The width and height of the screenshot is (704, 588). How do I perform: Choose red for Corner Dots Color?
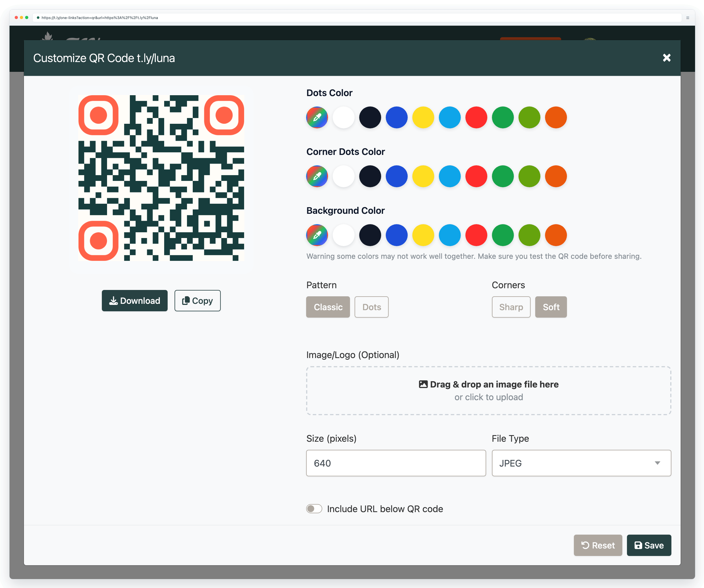476,176
